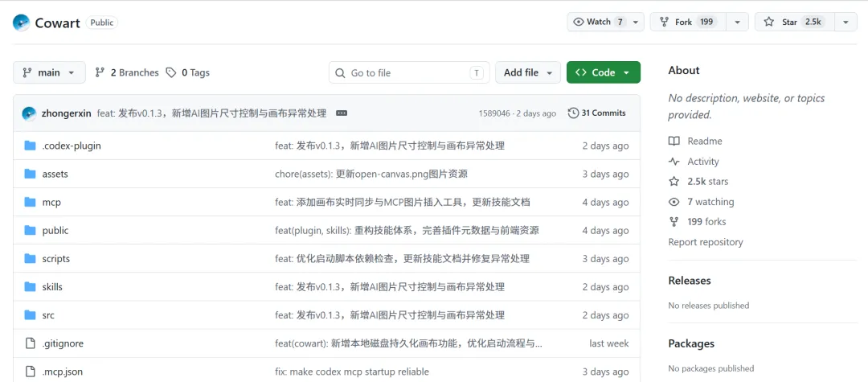Open the Watch notifications dropdown arrow
The width and height of the screenshot is (868, 382).
635,23
